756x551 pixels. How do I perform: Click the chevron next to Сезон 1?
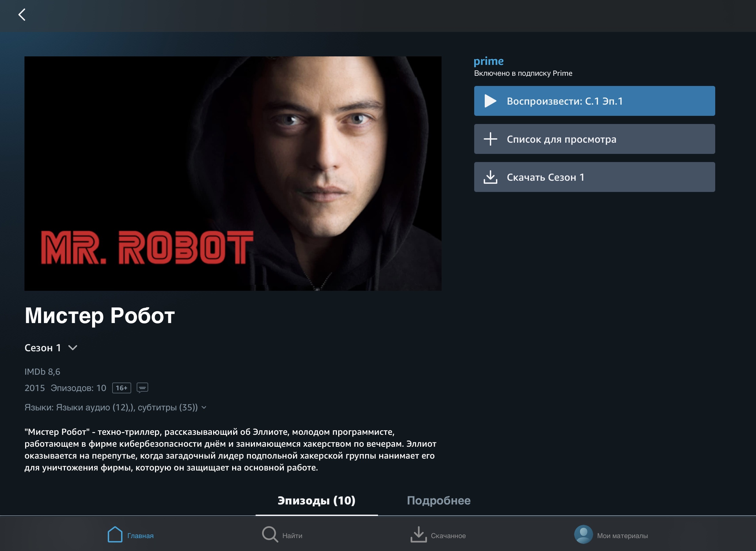[x=73, y=348]
